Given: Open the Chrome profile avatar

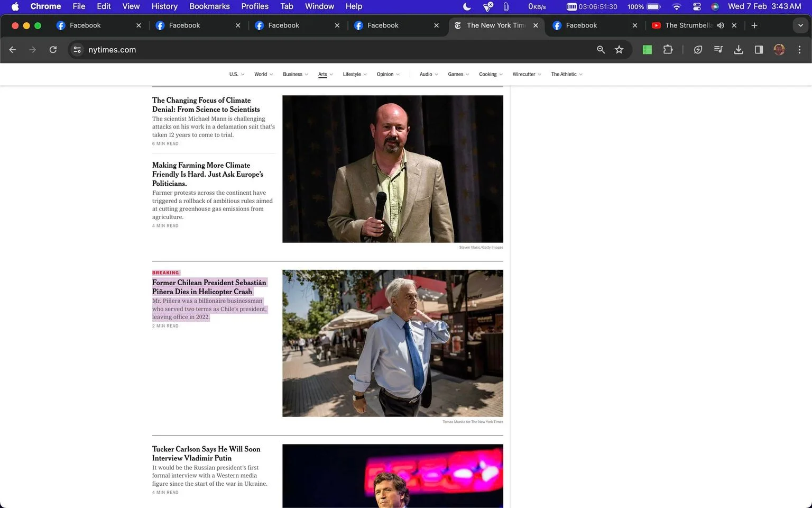Looking at the screenshot, I should pyautogui.click(x=779, y=50).
